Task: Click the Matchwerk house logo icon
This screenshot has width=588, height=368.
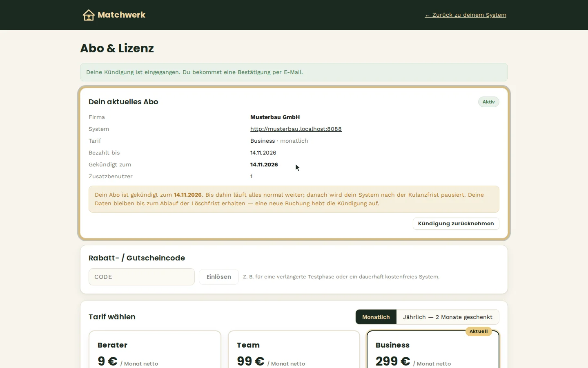Action: (89, 15)
